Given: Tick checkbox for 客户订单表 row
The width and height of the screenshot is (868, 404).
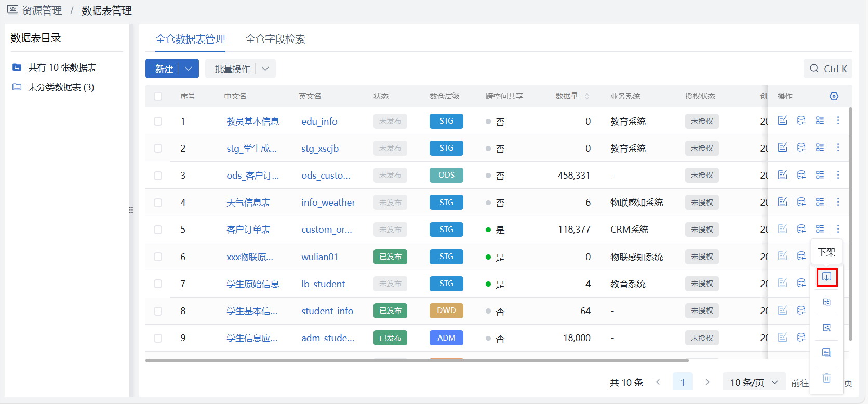Looking at the screenshot, I should [158, 230].
